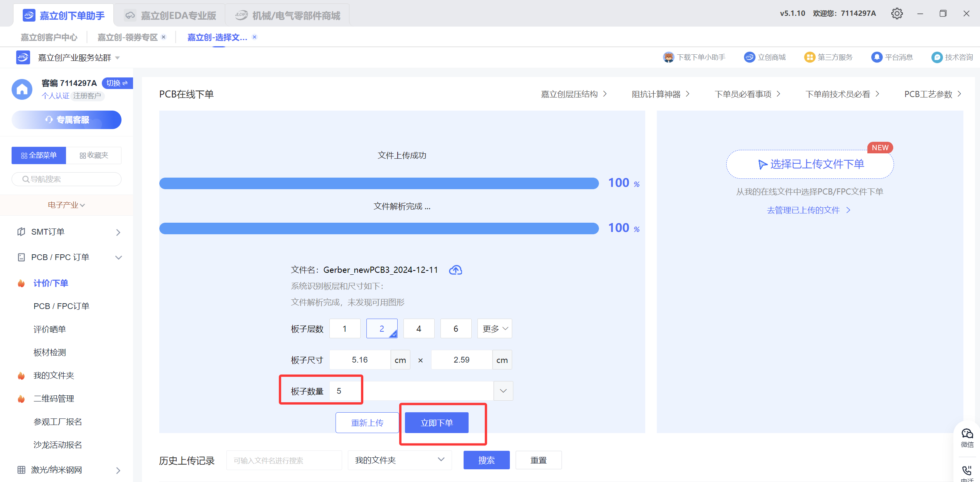
Task: Open 平台消息 notifications
Action: (892, 57)
